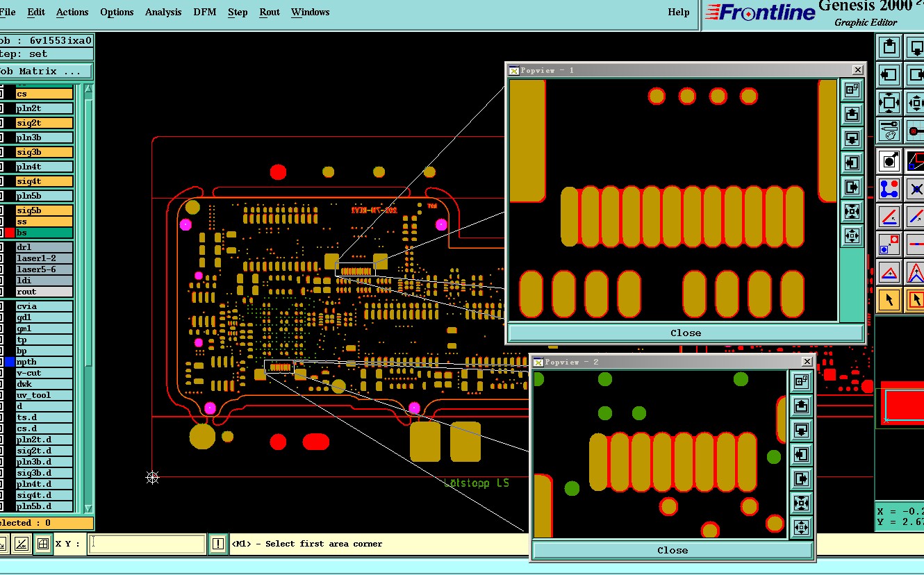This screenshot has width=924, height=575.
Task: Select the blue cross snap tool
Action: (x=916, y=189)
